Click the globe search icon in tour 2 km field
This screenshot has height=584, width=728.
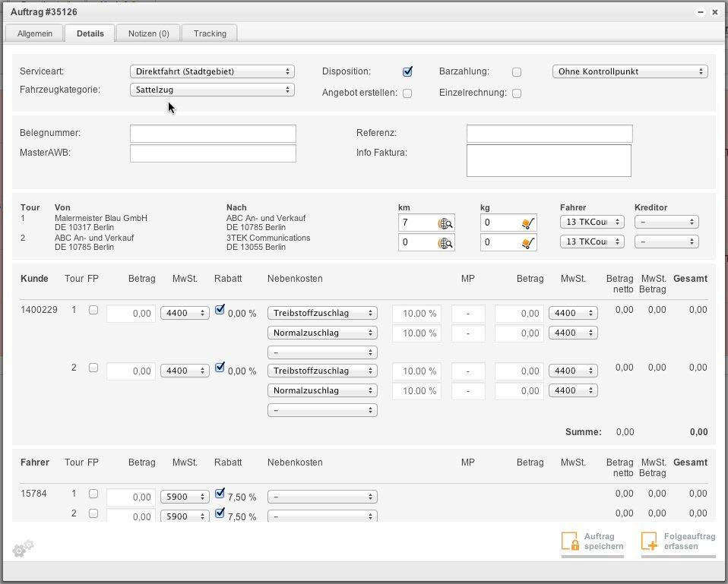pos(445,243)
